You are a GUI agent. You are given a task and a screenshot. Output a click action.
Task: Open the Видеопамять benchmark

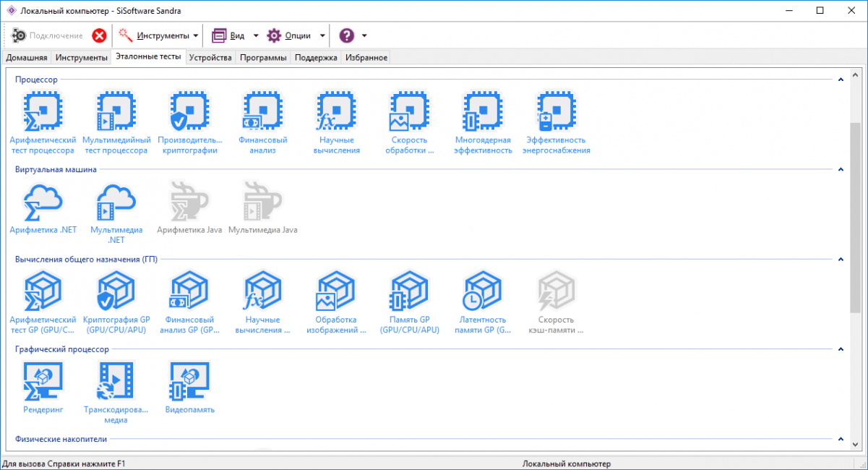point(188,387)
